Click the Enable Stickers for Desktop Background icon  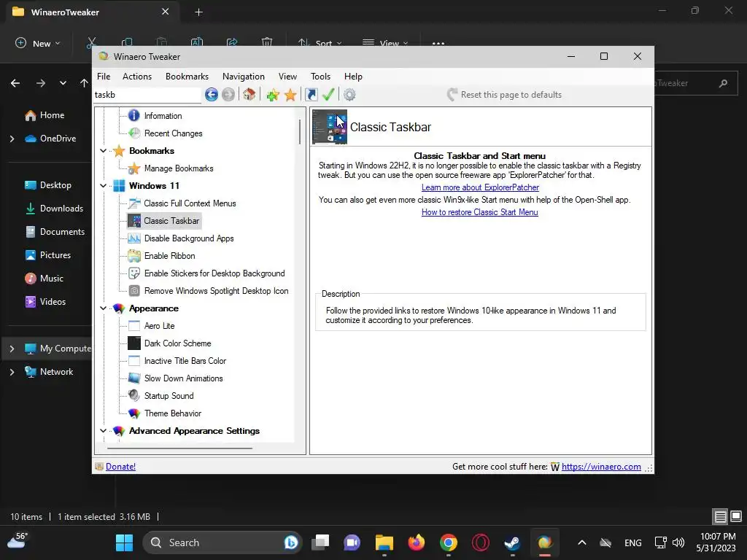pyautogui.click(x=134, y=273)
